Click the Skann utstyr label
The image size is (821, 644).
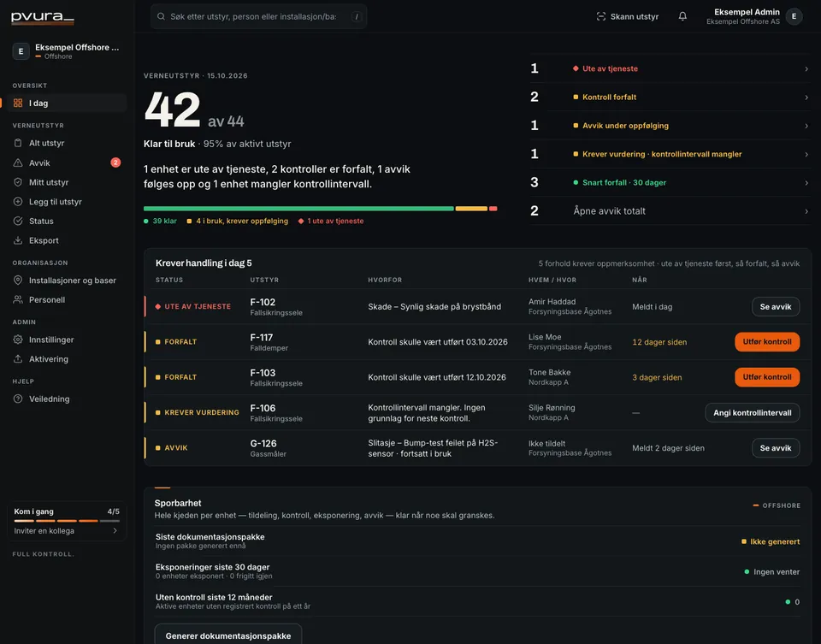pyautogui.click(x=635, y=17)
